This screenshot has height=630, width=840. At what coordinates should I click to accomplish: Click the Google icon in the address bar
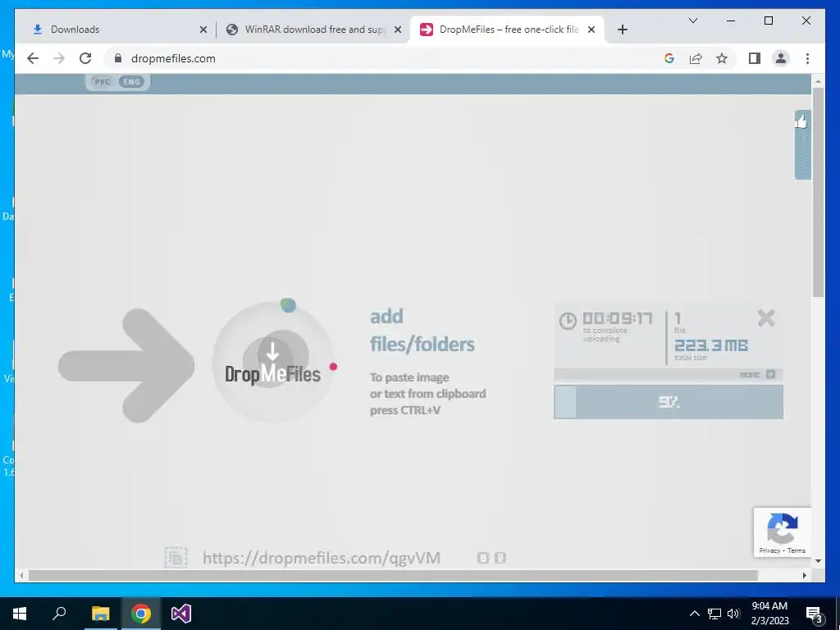point(669,58)
